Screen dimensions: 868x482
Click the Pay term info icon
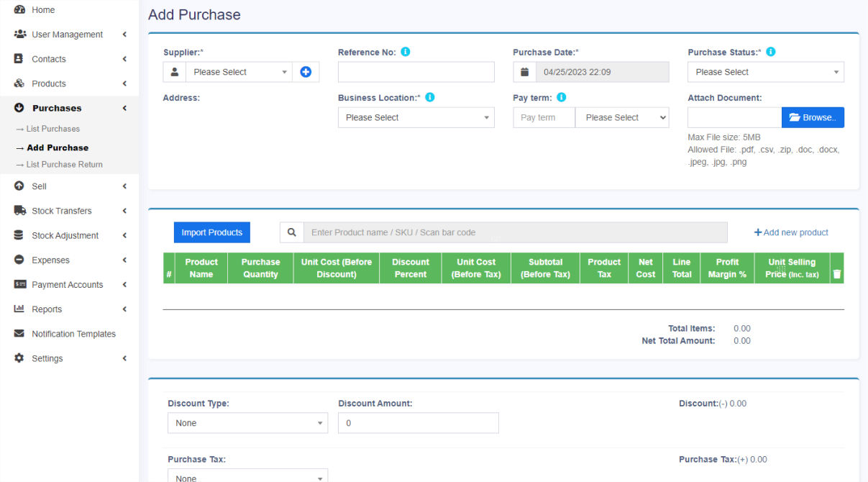click(562, 98)
